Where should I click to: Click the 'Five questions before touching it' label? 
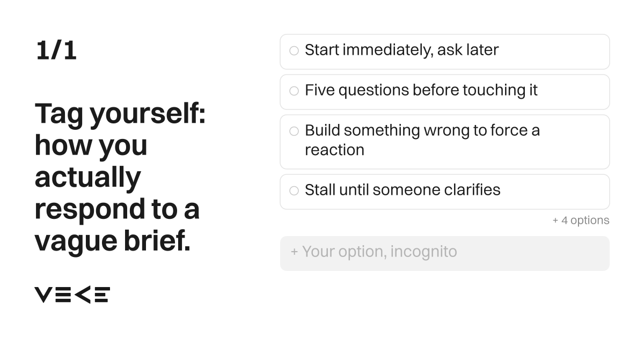421,90
